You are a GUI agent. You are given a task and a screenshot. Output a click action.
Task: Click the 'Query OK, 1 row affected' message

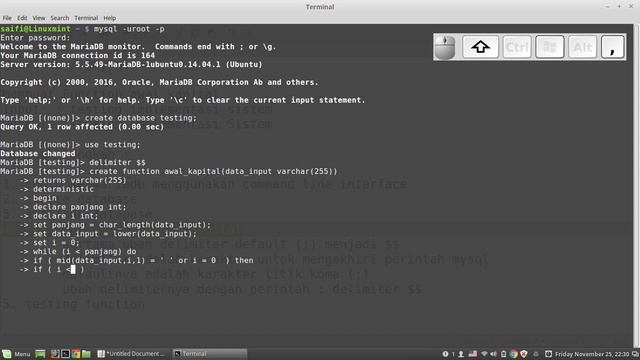(82, 127)
